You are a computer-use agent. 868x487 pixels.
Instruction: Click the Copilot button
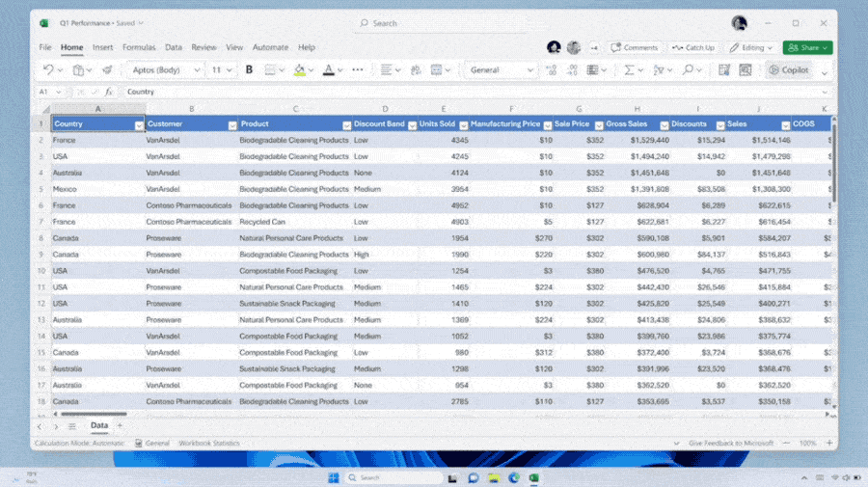point(788,69)
